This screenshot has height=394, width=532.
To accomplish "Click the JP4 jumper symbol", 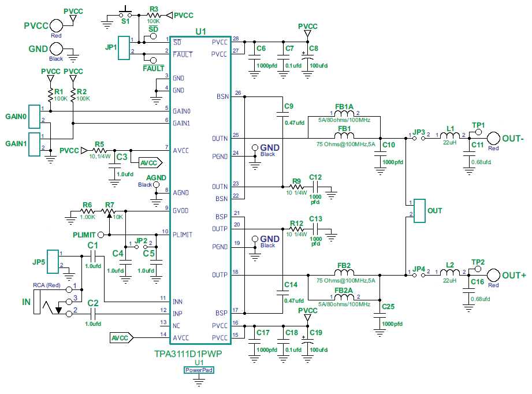I will (x=418, y=275).
